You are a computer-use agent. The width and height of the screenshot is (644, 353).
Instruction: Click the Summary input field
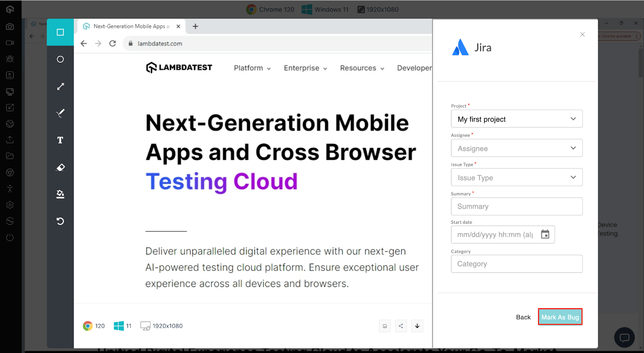(516, 206)
